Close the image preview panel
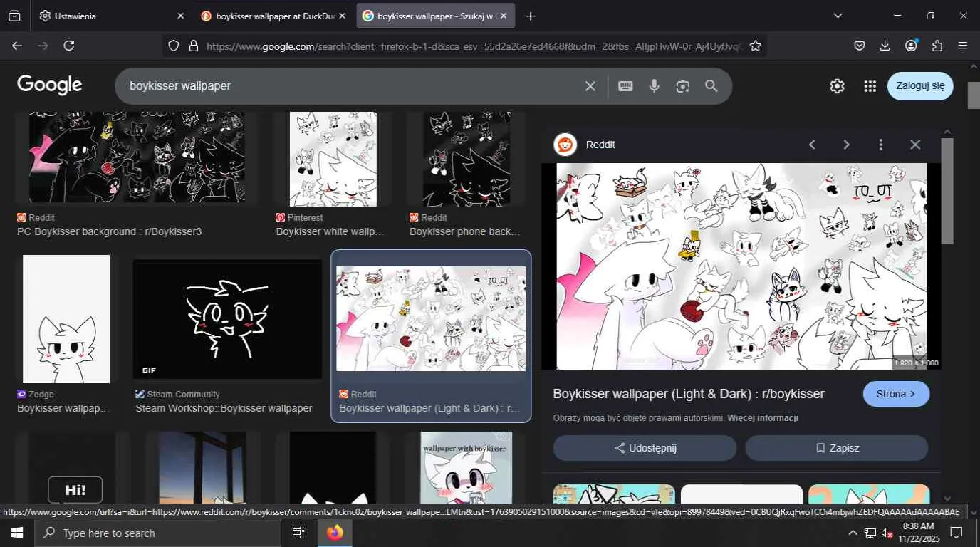This screenshot has width=980, height=547. pos(915,145)
